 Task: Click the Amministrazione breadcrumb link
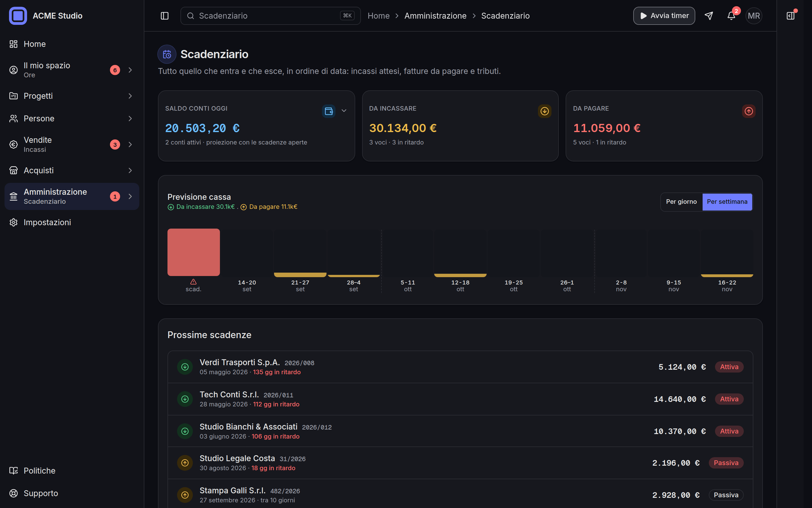[435, 16]
